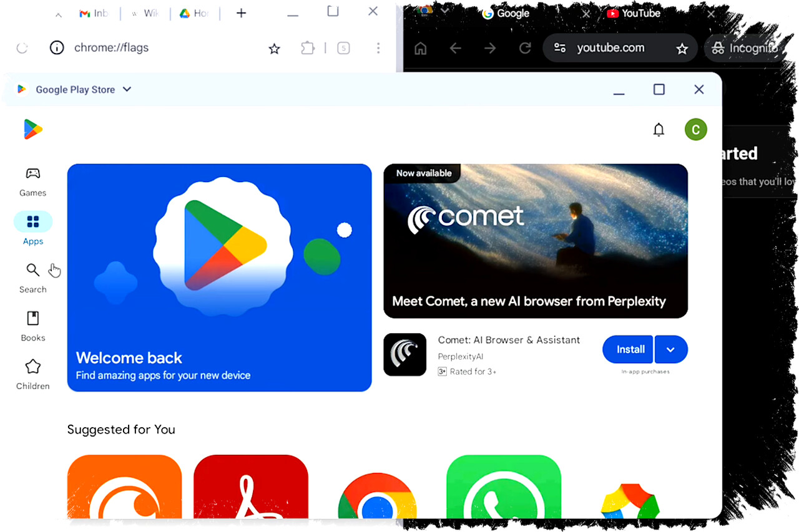
Task: Click the Google Play logo
Action: point(32,129)
